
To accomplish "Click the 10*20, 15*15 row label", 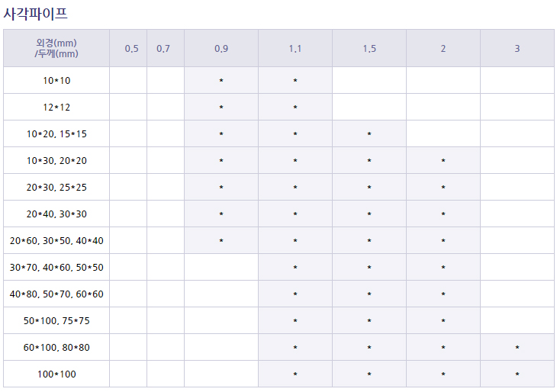I will click(56, 133).
